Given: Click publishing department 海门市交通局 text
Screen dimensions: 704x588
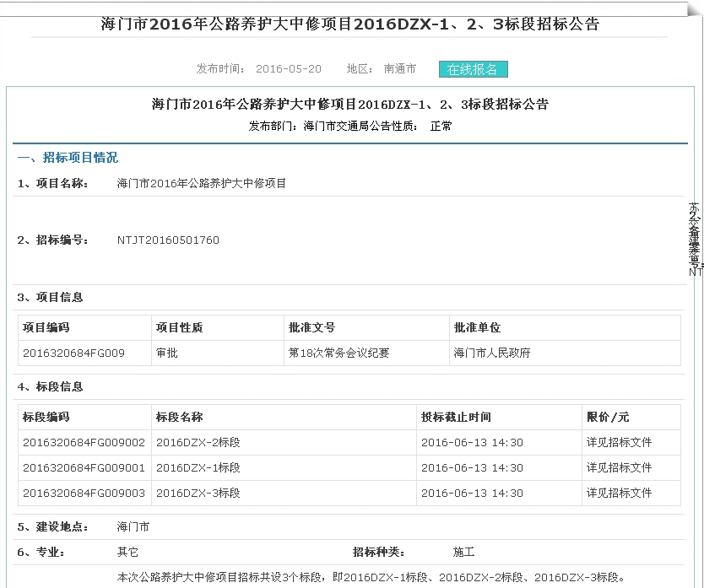Looking at the screenshot, I should [336, 127].
